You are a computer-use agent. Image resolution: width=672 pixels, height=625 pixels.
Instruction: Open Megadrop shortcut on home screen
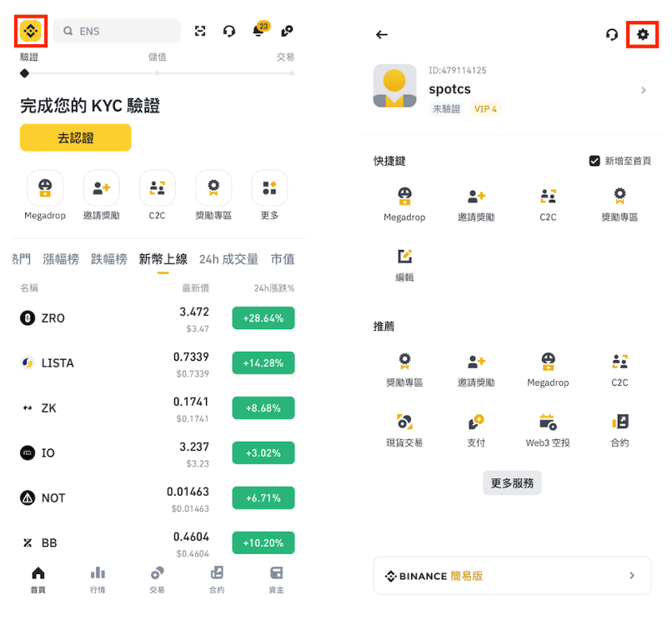(x=45, y=195)
